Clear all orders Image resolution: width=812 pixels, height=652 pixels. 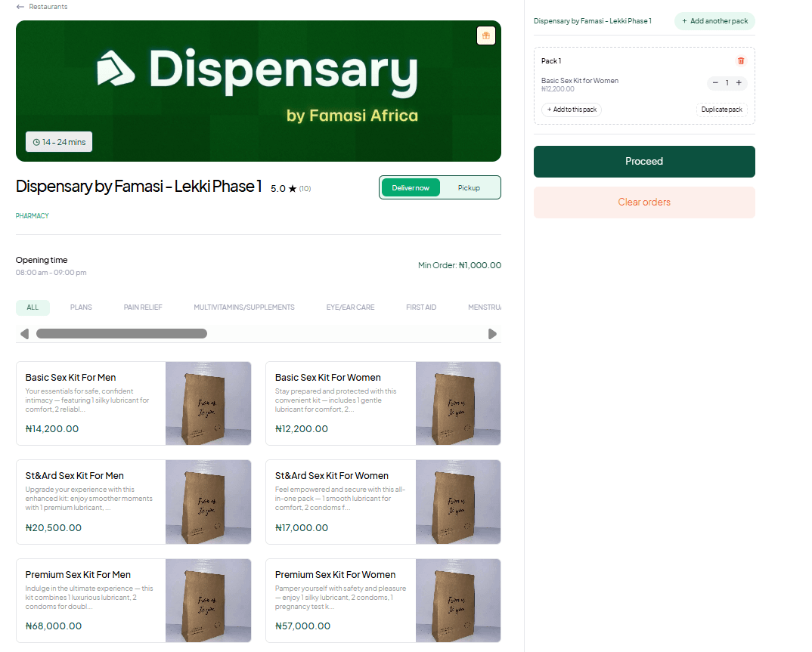point(644,202)
